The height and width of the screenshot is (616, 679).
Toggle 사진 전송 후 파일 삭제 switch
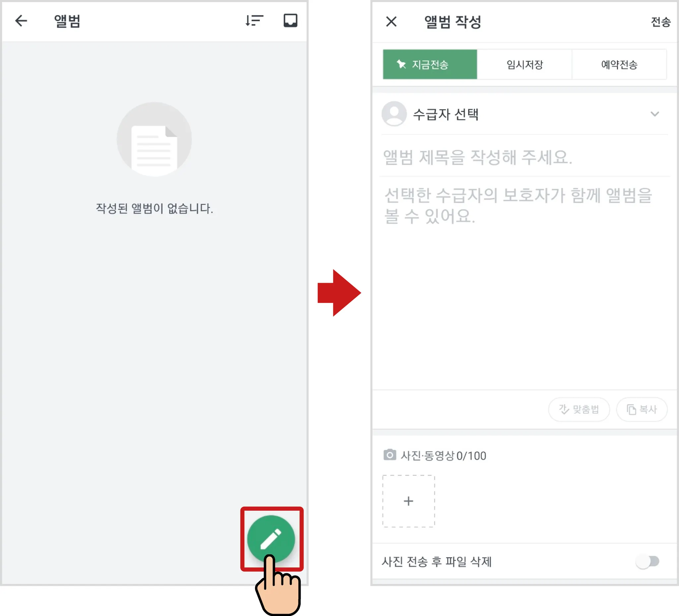coord(648,561)
